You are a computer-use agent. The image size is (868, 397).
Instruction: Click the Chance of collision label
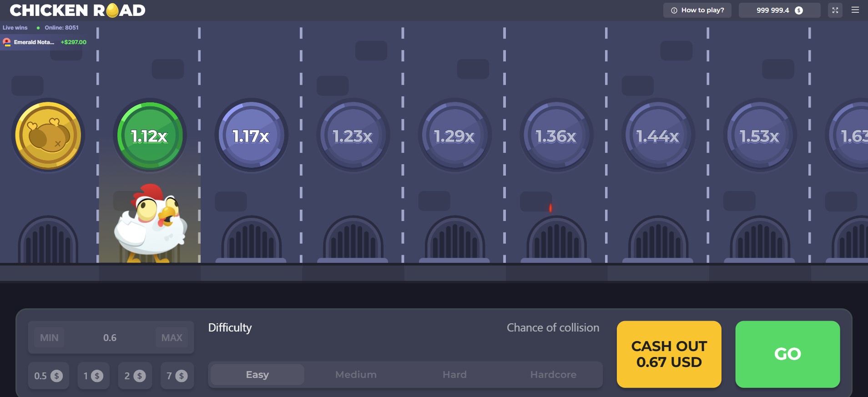553,327
